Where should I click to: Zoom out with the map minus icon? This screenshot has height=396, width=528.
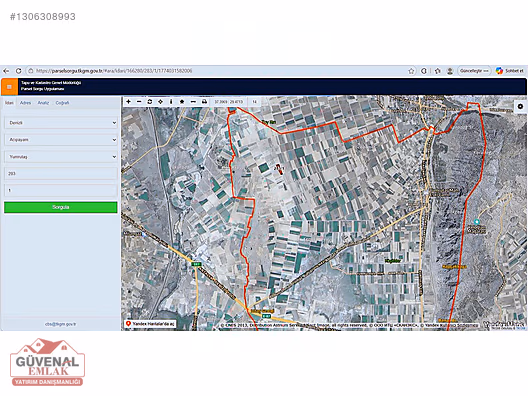(139, 101)
